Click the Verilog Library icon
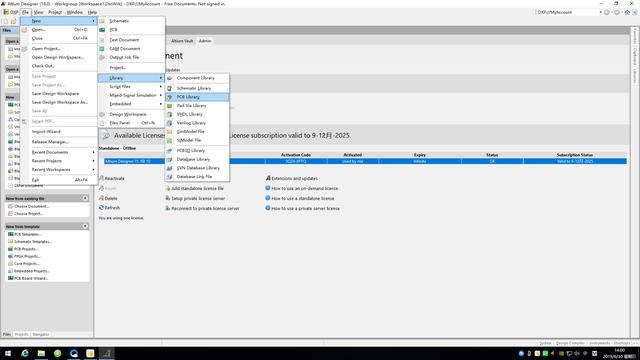 click(169, 123)
